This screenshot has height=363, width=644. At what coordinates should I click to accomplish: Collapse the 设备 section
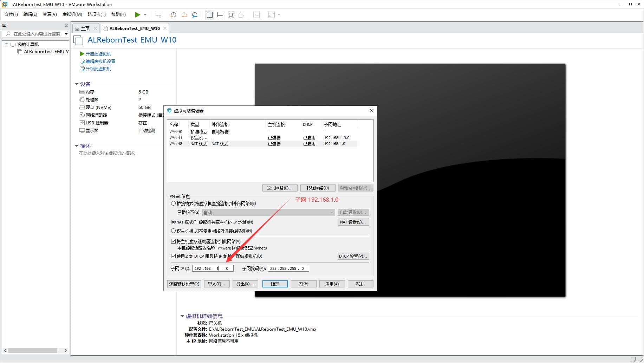77,84
